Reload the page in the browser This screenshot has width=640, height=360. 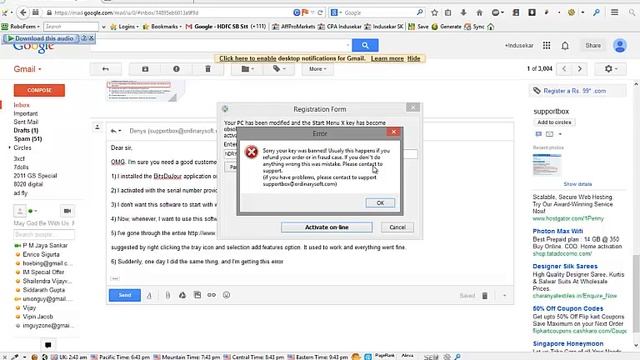click(x=320, y=13)
